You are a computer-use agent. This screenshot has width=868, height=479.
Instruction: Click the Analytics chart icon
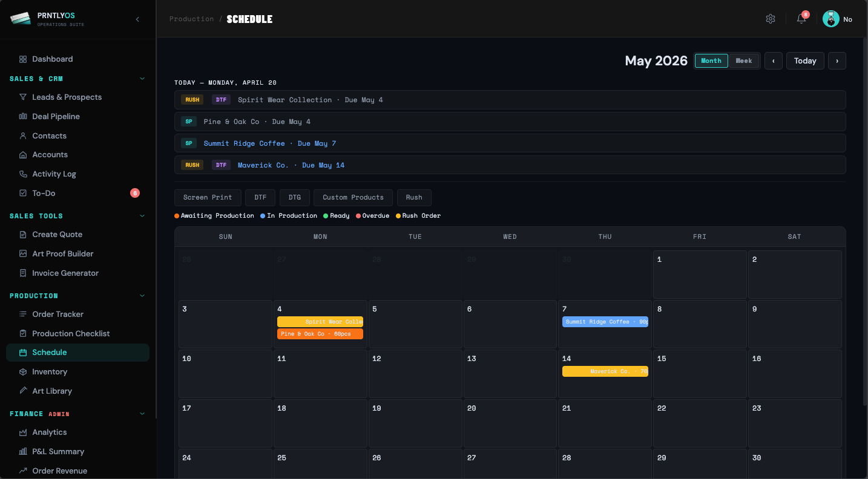point(23,432)
